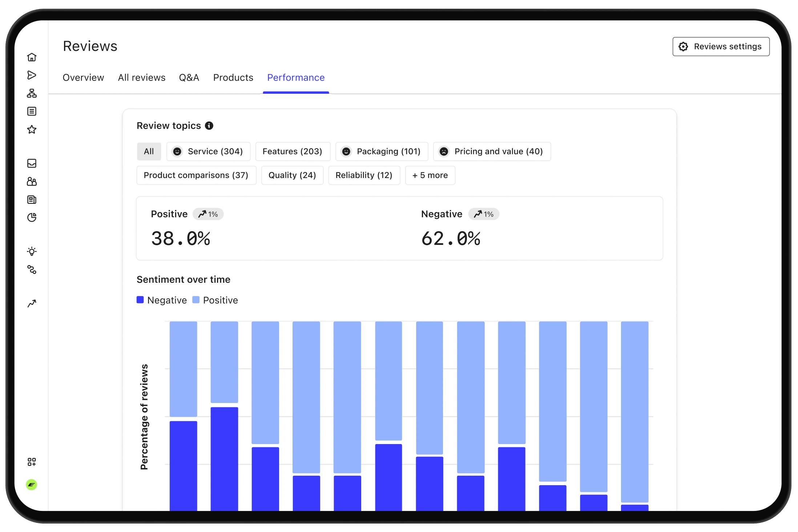This screenshot has width=798, height=532.
Task: Open the Reviews star icon
Action: (32, 129)
